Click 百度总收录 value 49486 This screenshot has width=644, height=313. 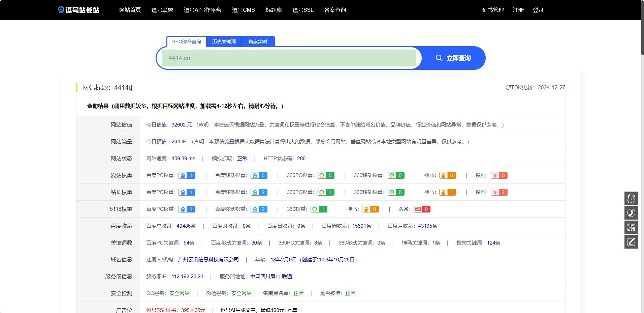pos(184,226)
